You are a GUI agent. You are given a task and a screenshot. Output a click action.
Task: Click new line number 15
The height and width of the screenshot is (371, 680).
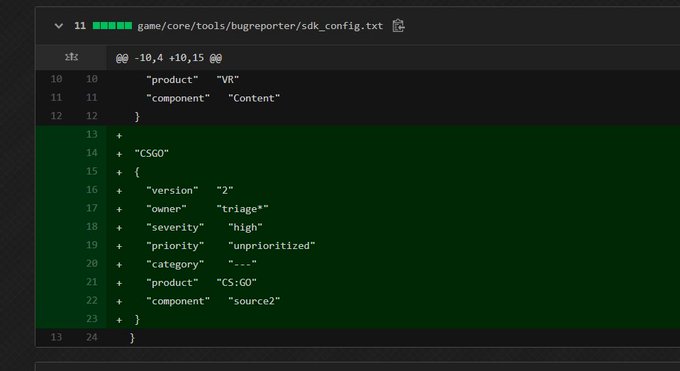point(92,171)
